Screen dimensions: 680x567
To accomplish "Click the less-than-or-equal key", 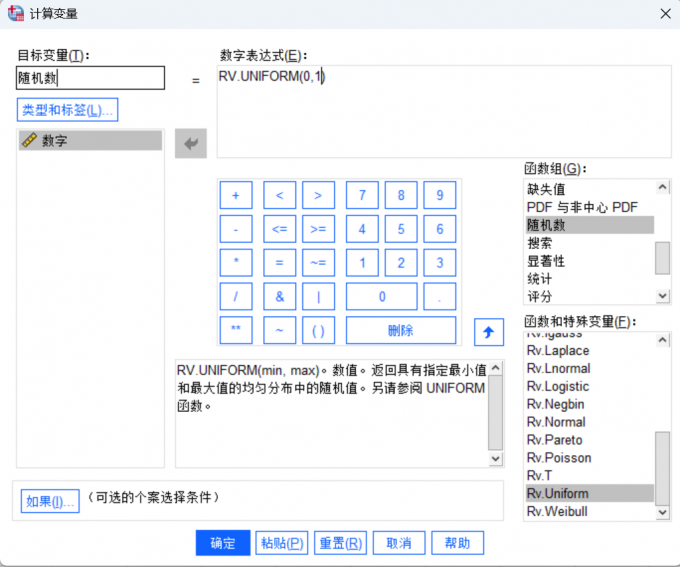I will 280,229.
